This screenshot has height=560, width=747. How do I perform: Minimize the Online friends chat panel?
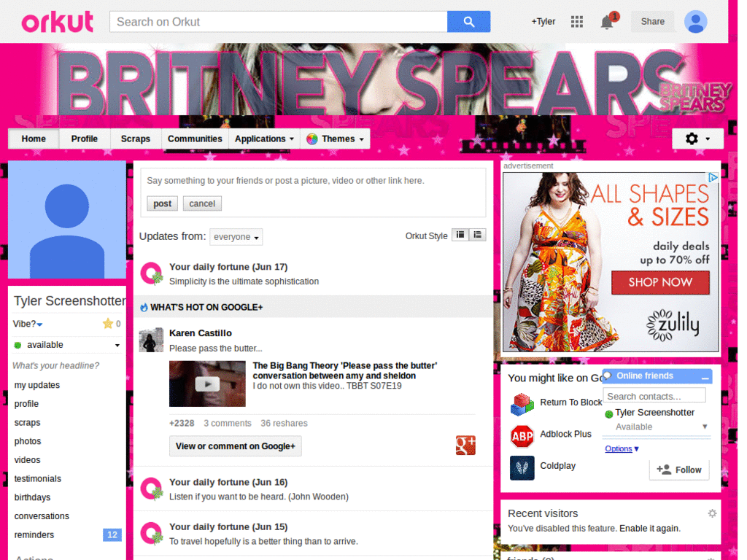705,377
